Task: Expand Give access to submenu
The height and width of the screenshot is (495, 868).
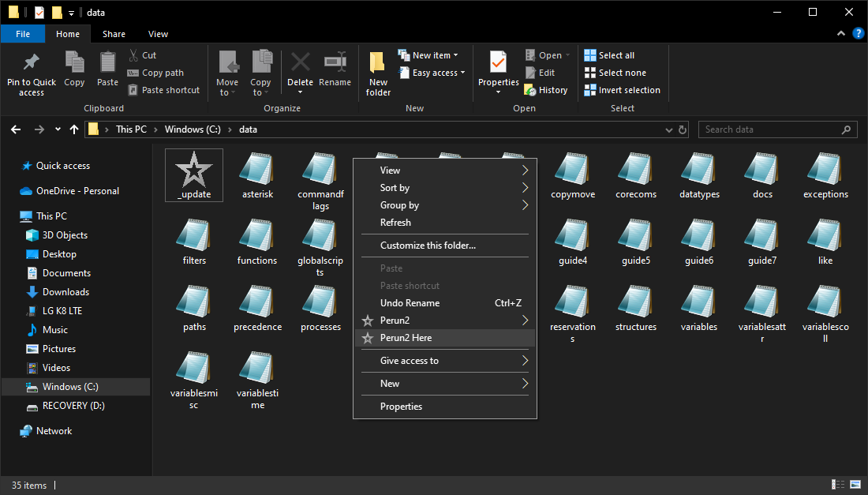Action: [x=444, y=361]
